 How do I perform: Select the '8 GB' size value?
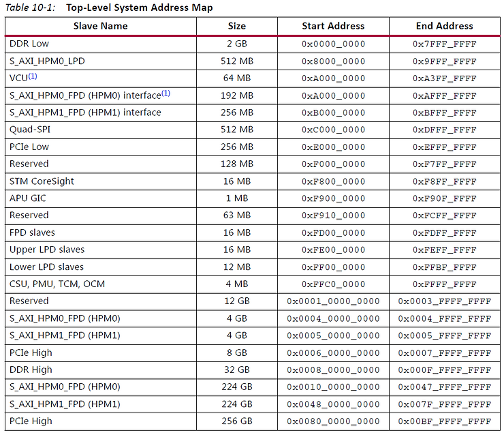click(237, 353)
